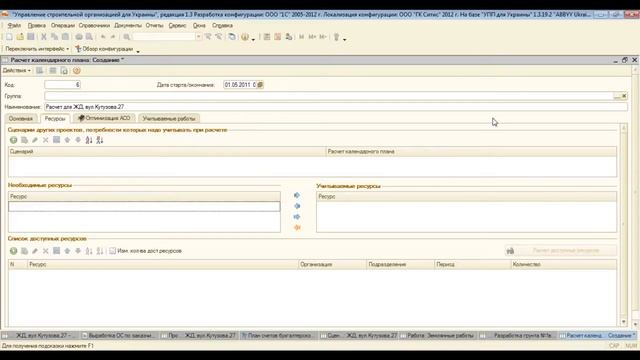Switch to Работа: Земляные работы window tab
640x360 pixels.
point(438,336)
